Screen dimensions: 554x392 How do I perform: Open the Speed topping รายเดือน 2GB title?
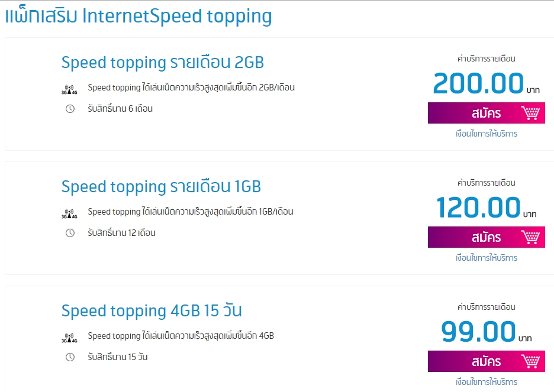162,63
